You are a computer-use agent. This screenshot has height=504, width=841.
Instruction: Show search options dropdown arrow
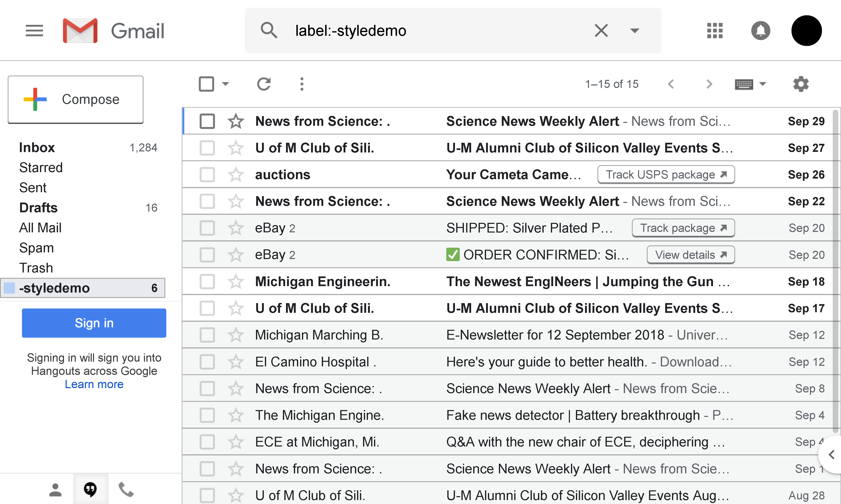634,31
